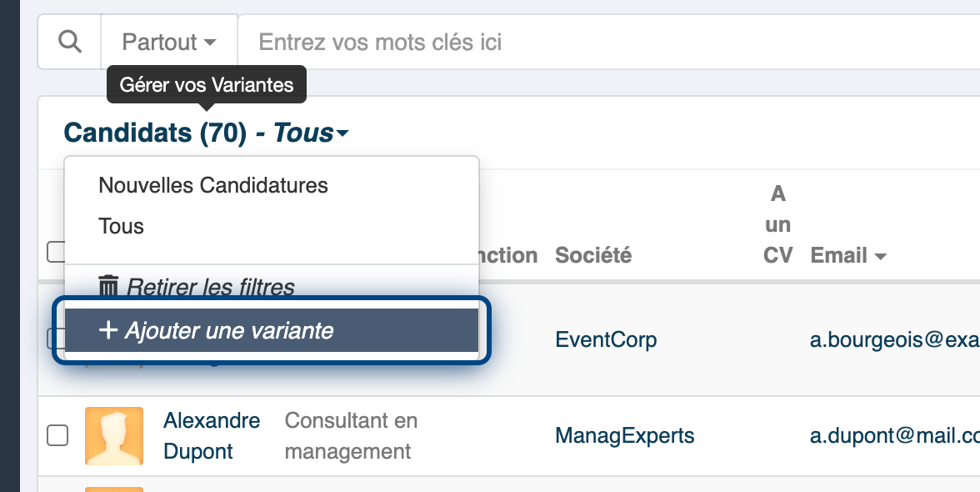Open the Alexandre Dupont candidate profile link
980x492 pixels.
[x=212, y=436]
